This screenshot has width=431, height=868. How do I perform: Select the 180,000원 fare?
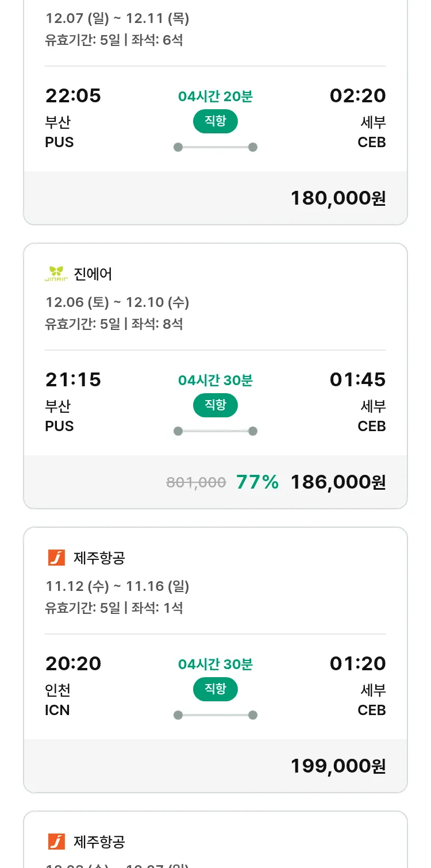[x=338, y=198]
